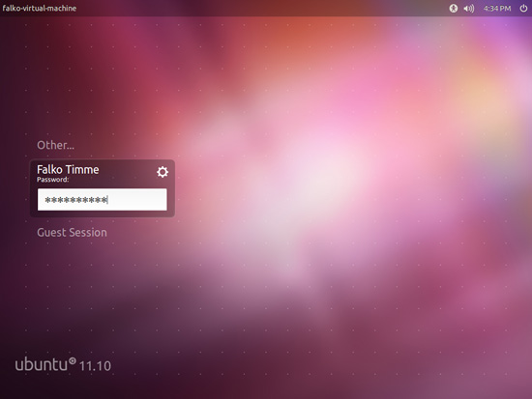Open session options gear for Falko Timme
532x399 pixels.
pos(163,172)
